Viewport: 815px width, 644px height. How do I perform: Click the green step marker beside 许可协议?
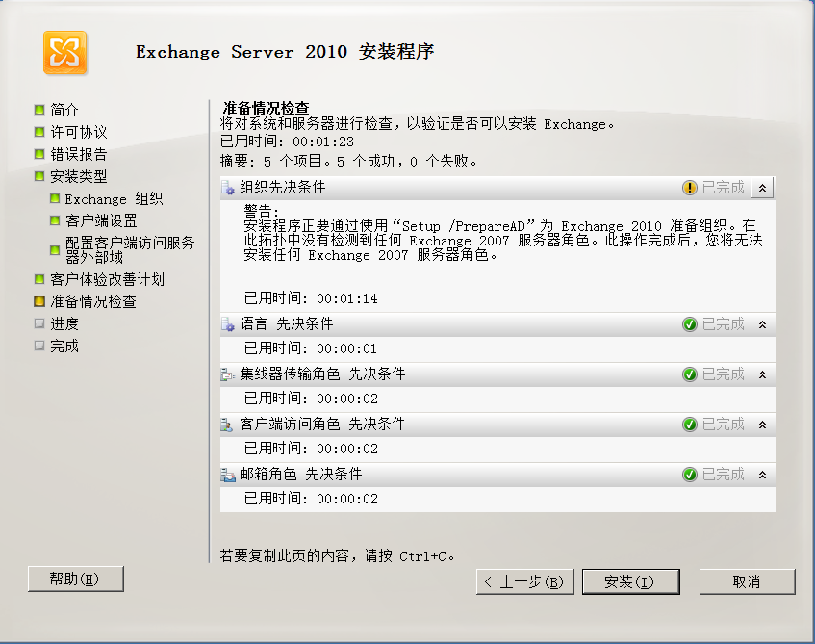39,132
